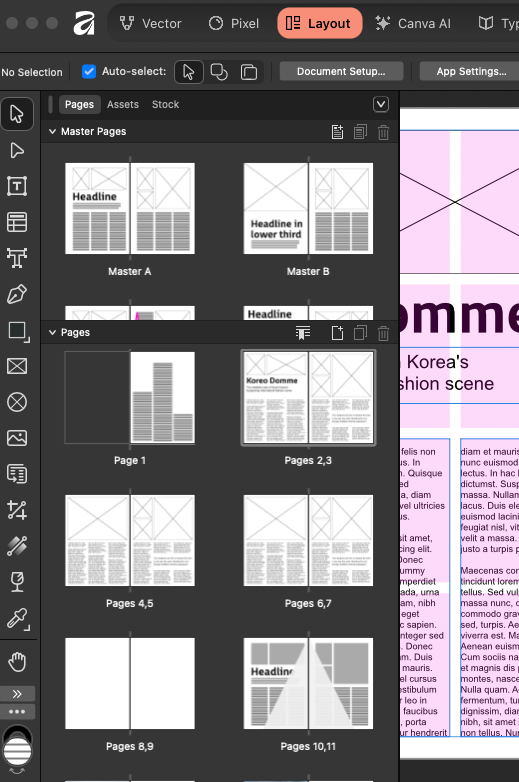Click the Document Setup button

pos(341,71)
